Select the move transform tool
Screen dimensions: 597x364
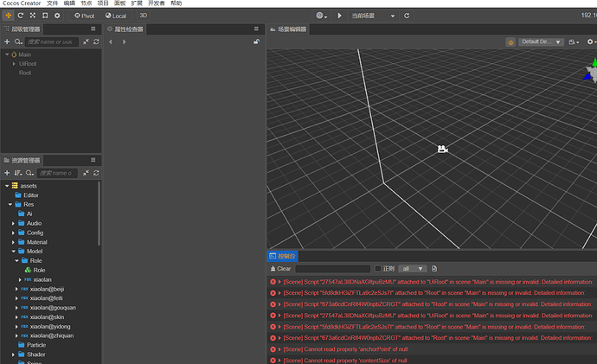[8, 16]
